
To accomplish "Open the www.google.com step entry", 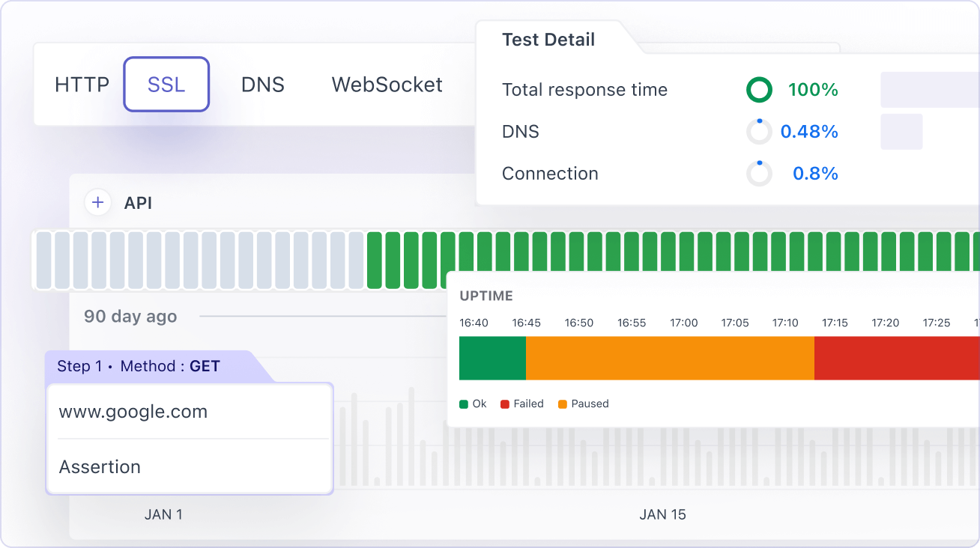I will pyautogui.click(x=133, y=411).
